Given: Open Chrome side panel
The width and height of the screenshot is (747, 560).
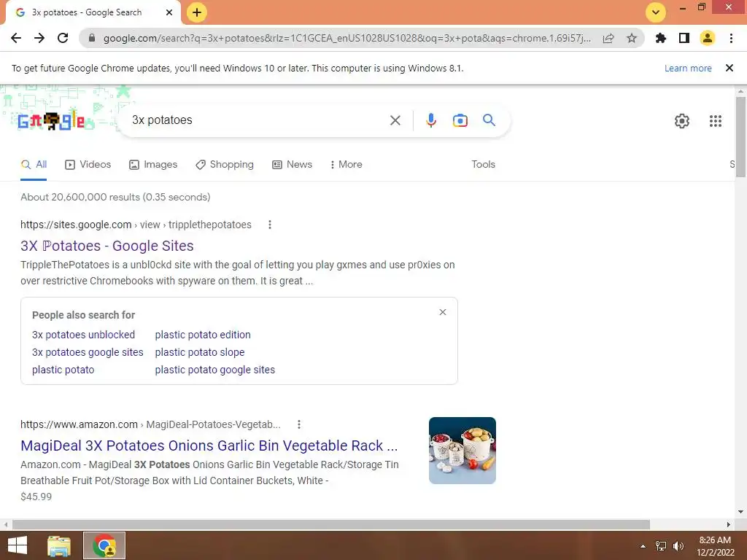Looking at the screenshot, I should [x=684, y=38].
